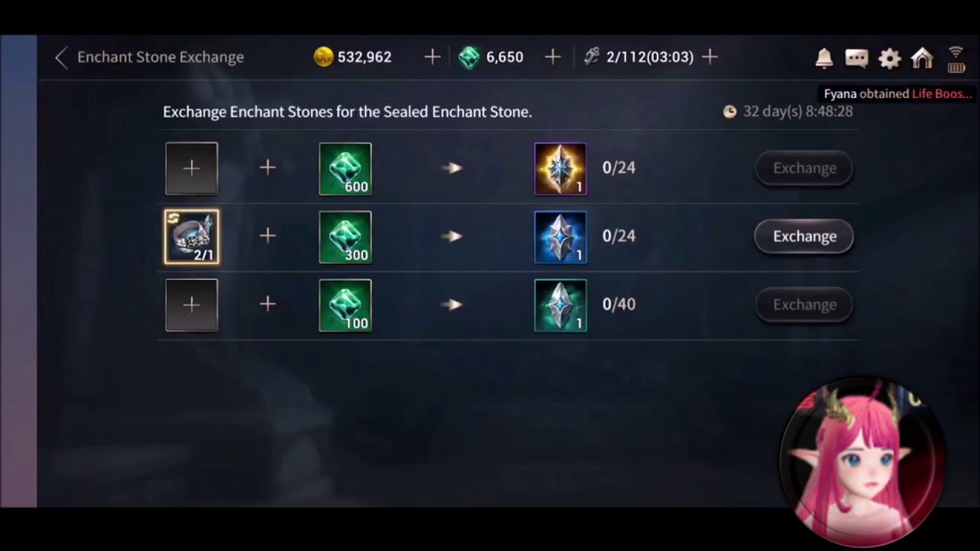Add more stamina with the plus
The image size is (980, 551).
point(710,57)
